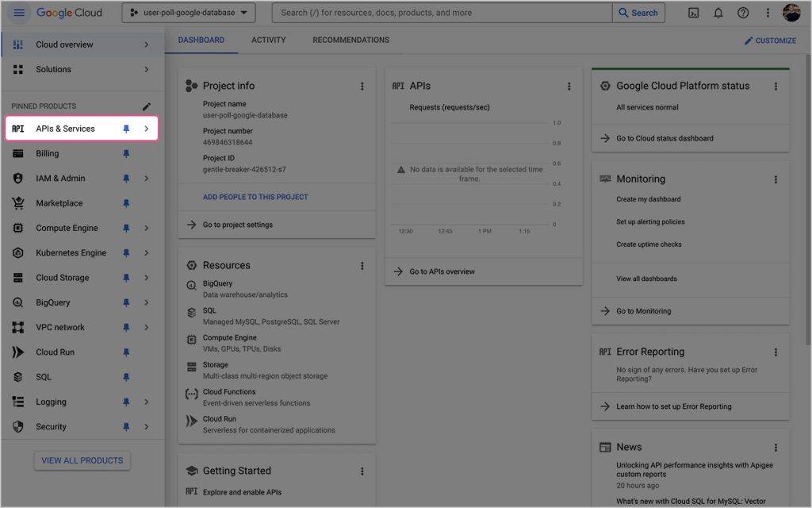Unpin IAM & Admin product

(x=126, y=179)
